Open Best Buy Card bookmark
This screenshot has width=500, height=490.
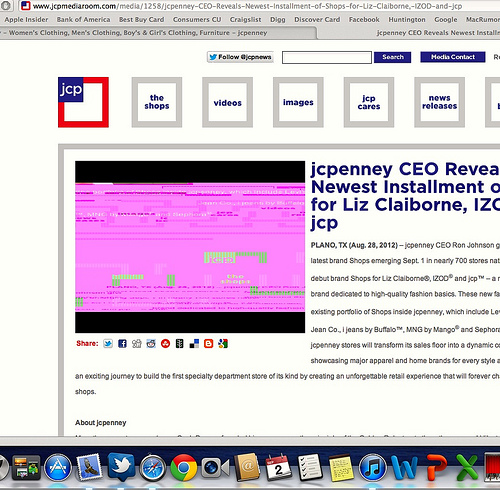click(x=142, y=20)
